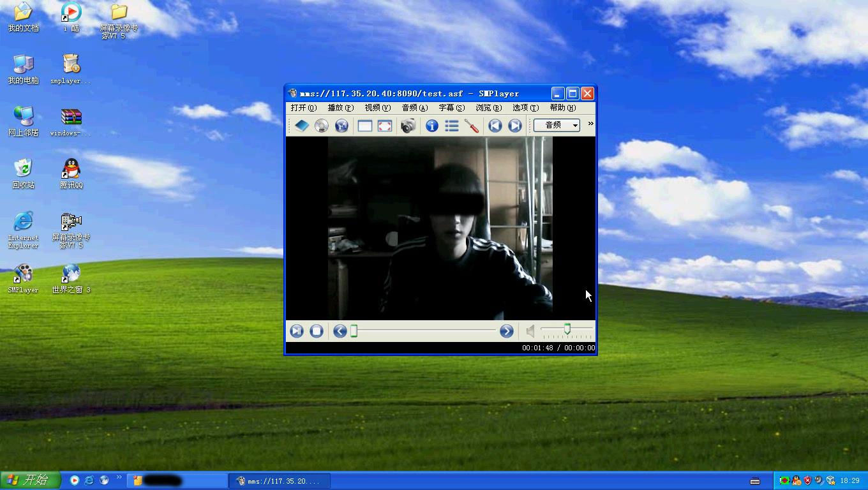Select the 酷 player desktop shortcut
868x490 pixels.
coord(71,17)
